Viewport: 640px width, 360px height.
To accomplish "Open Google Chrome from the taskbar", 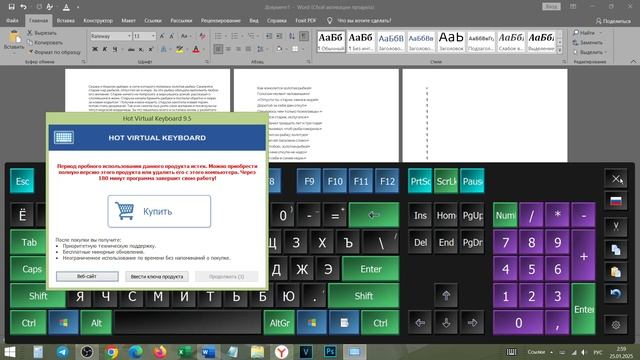I will [x=111, y=352].
